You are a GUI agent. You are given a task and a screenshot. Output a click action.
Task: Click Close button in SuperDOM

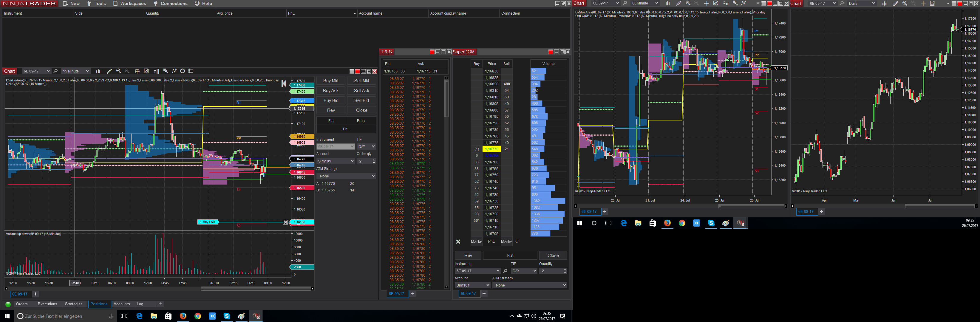point(553,256)
